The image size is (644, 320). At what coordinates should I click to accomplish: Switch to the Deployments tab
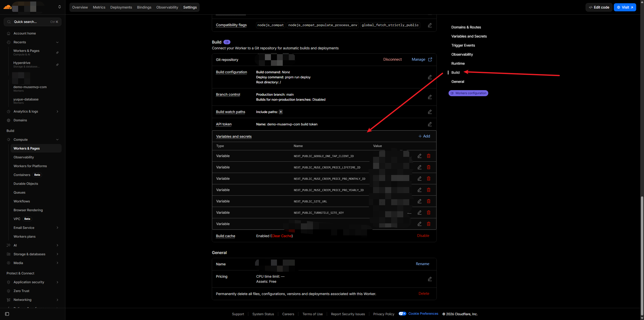pyautogui.click(x=121, y=7)
